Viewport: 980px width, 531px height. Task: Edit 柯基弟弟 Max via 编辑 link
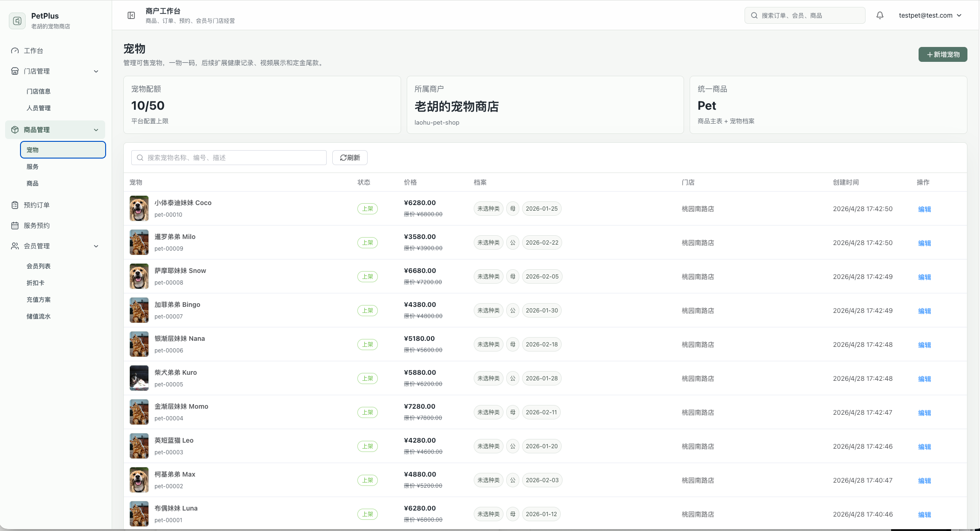coord(925,481)
